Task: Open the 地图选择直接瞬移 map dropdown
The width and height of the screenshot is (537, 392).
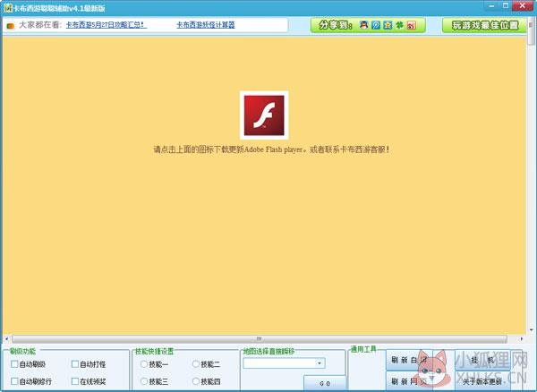Action: (x=284, y=362)
